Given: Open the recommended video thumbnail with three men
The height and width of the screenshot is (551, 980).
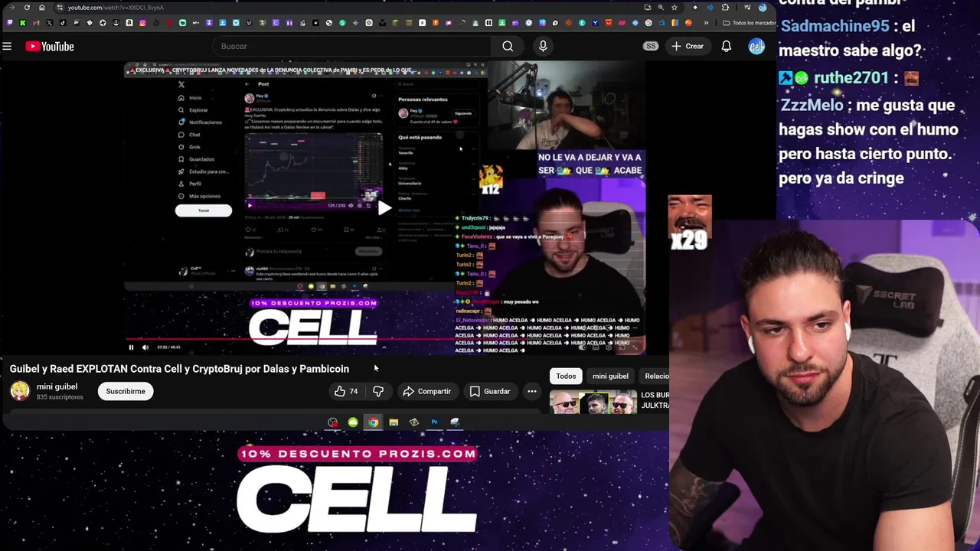Looking at the screenshot, I should coord(593,403).
